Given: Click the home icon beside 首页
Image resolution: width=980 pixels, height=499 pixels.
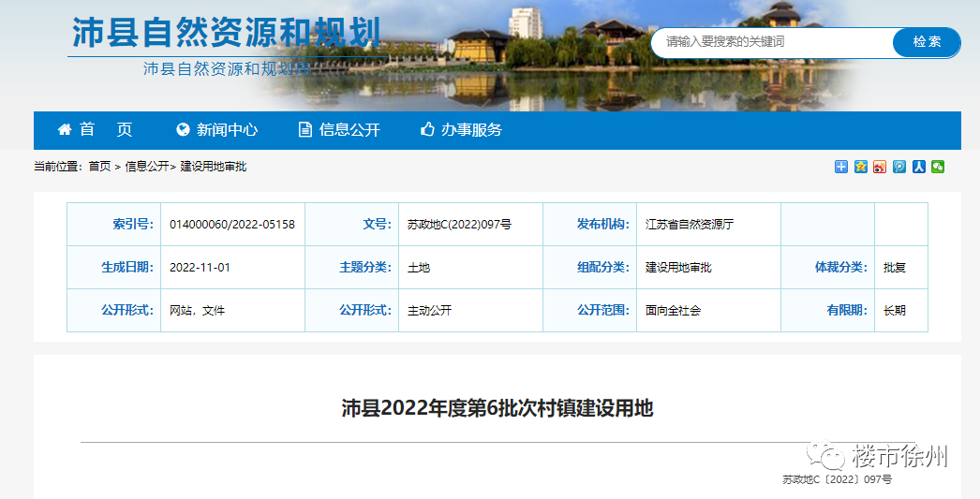Looking at the screenshot, I should [x=65, y=129].
